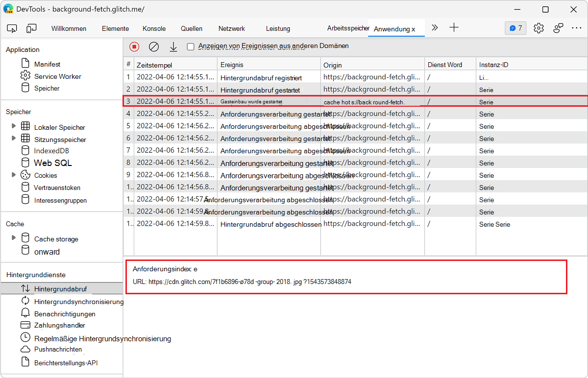Switch to the Konsole tab

[154, 28]
